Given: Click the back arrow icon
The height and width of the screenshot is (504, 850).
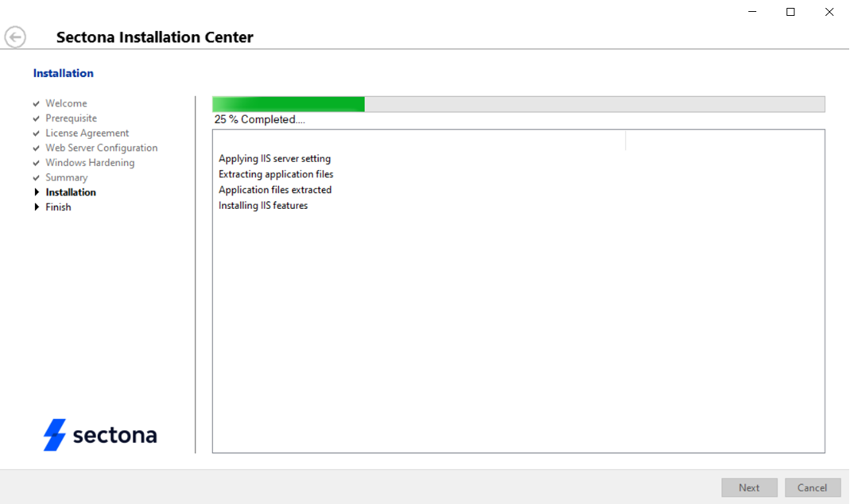Looking at the screenshot, I should point(15,37).
